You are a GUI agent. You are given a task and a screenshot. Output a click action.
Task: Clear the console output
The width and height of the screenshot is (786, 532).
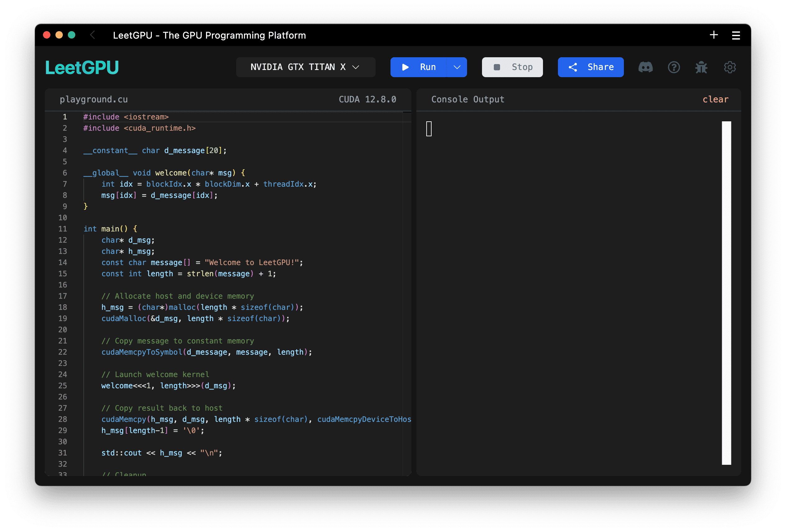(x=715, y=99)
